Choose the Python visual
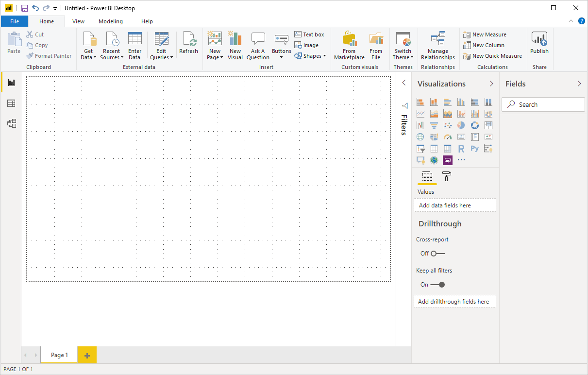The height and width of the screenshot is (375, 588). tap(474, 148)
